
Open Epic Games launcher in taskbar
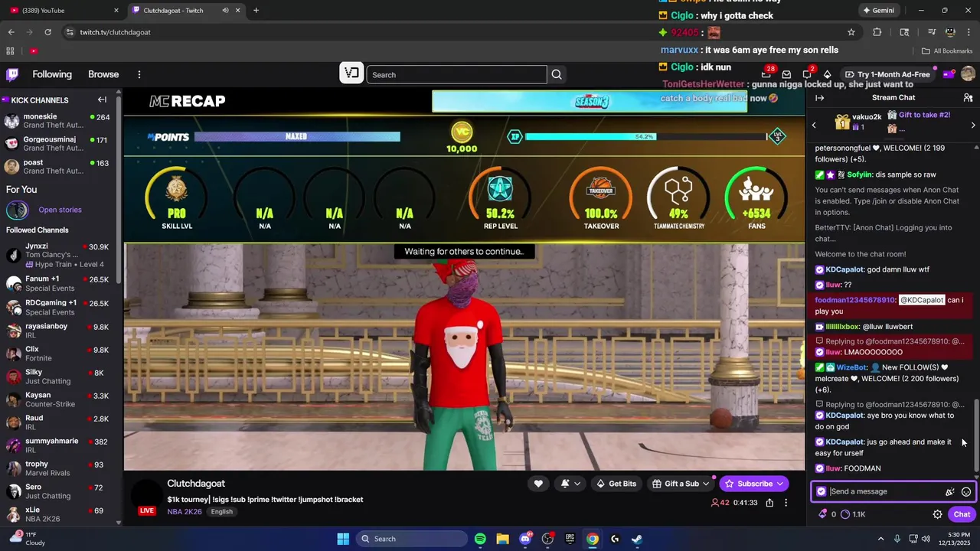pos(570,539)
